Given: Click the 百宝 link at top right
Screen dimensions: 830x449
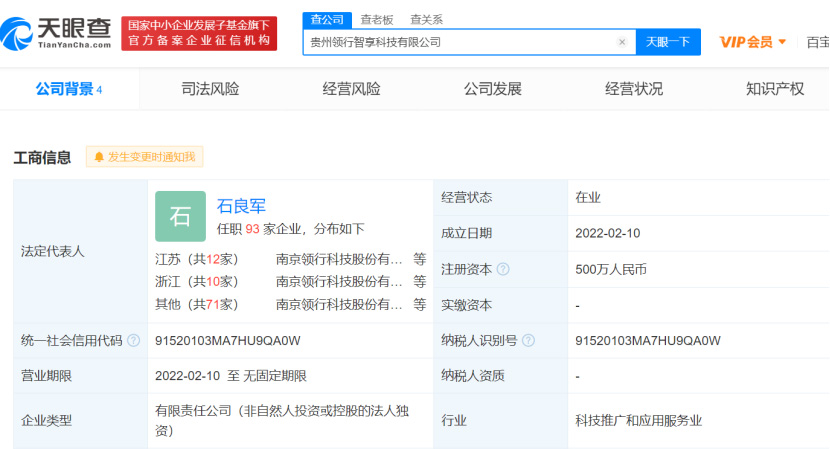Looking at the screenshot, I should click(x=818, y=42).
